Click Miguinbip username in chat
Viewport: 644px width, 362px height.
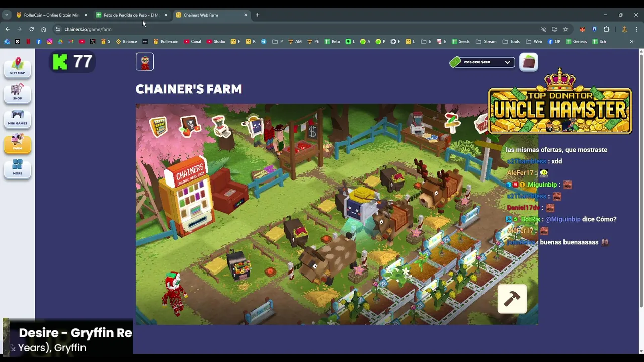542,185
